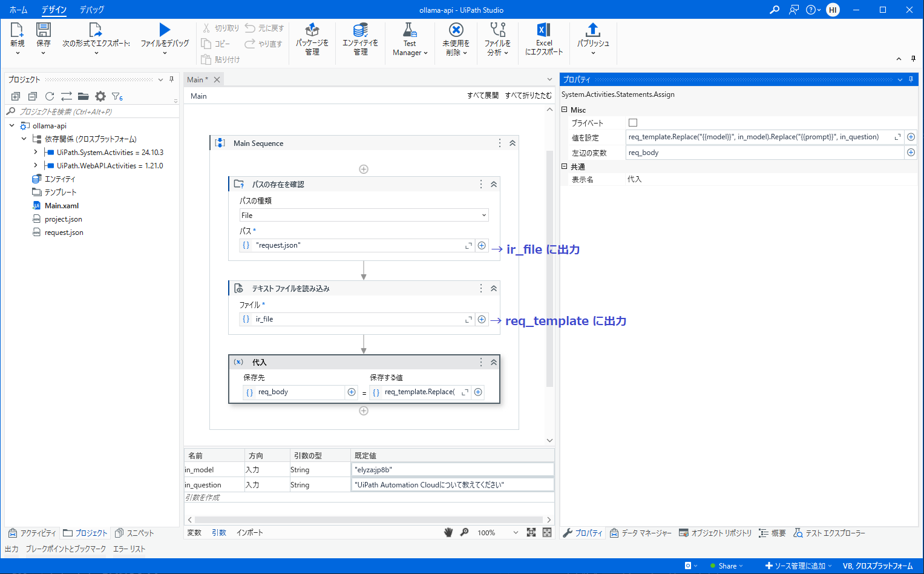Click the search magnifier in title bar
The width and height of the screenshot is (924, 574).
pyautogui.click(x=774, y=10)
